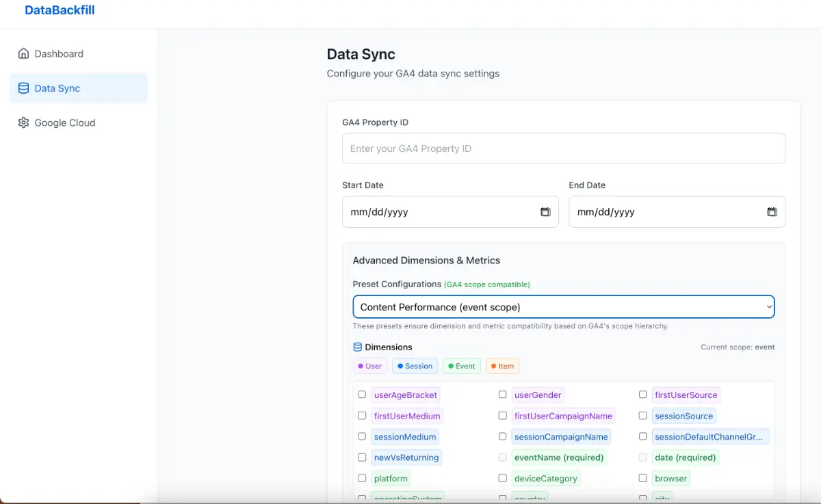Viewport: 821px width, 504px height.
Task: Go to the Dashboard page
Action: (x=58, y=54)
